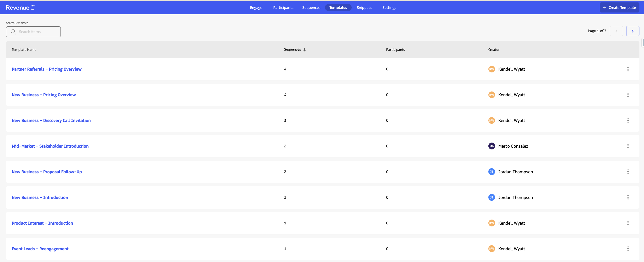Open kebab menu for Product Interest – Introduction
Image resolution: width=644 pixels, height=262 pixels.
point(628,223)
